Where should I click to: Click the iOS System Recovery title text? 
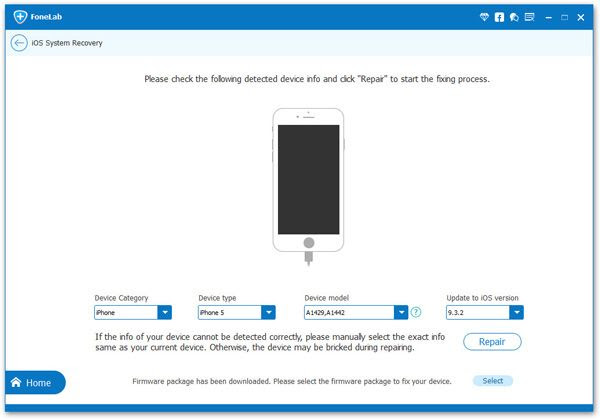67,43
